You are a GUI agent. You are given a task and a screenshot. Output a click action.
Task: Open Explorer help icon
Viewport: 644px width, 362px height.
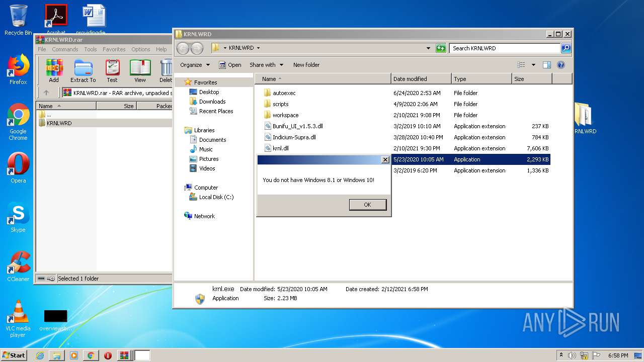(561, 65)
